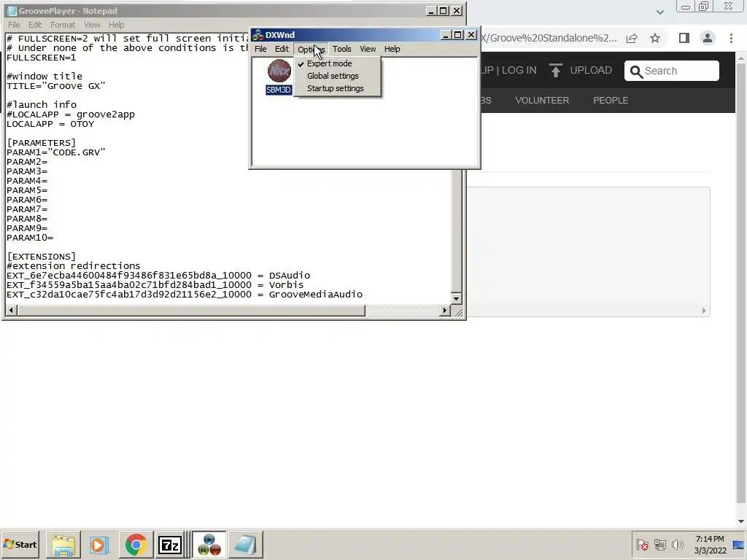Open DXWnd Help menu

pos(392,49)
